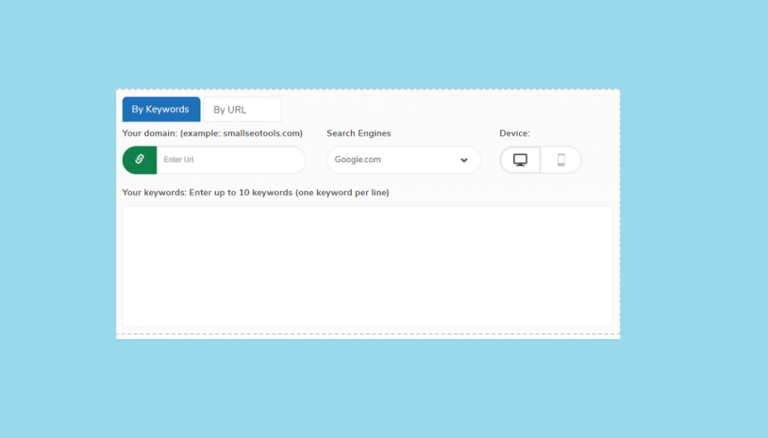768x438 pixels.
Task: Click the 'Device:' label
Action: pos(514,133)
